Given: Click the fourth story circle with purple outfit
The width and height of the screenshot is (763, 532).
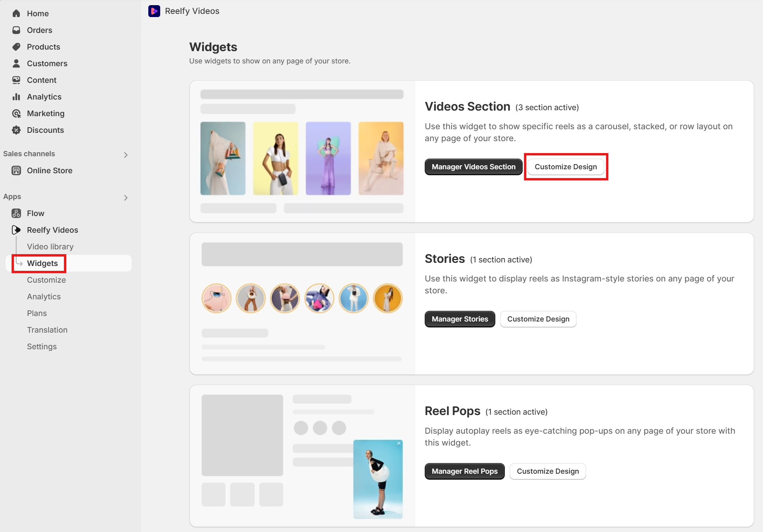Looking at the screenshot, I should [x=319, y=298].
